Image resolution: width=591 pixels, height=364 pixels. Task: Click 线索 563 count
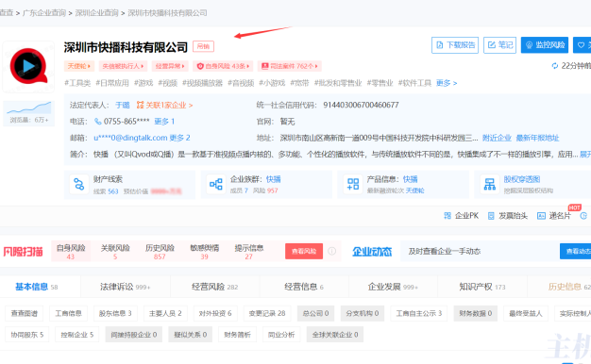tap(106, 191)
